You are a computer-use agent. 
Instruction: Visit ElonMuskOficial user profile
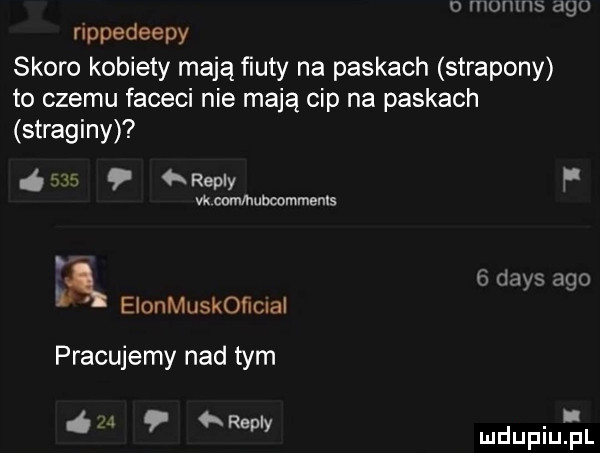[204, 306]
